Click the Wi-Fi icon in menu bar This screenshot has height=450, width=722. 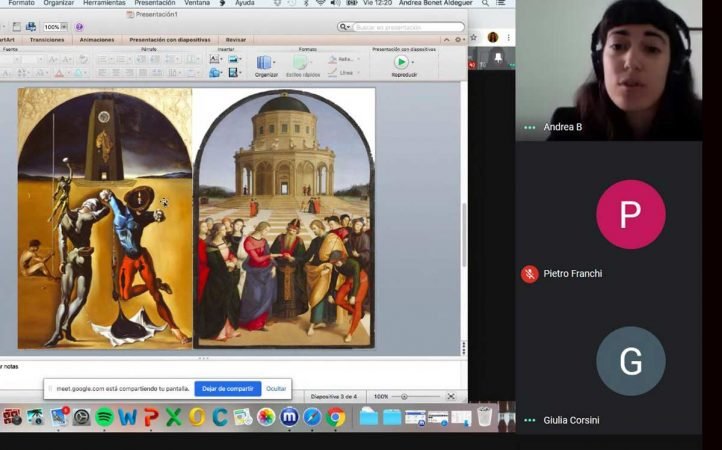coord(320,3)
